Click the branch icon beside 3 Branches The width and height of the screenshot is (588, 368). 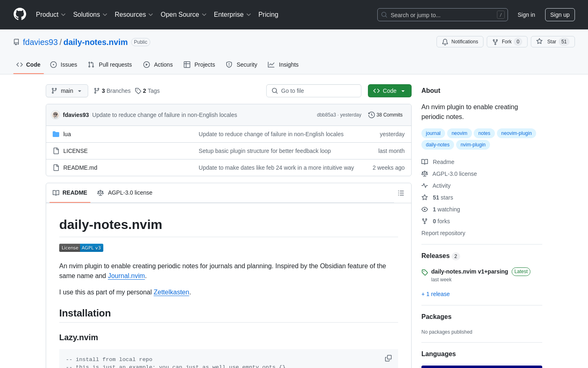[97, 91]
